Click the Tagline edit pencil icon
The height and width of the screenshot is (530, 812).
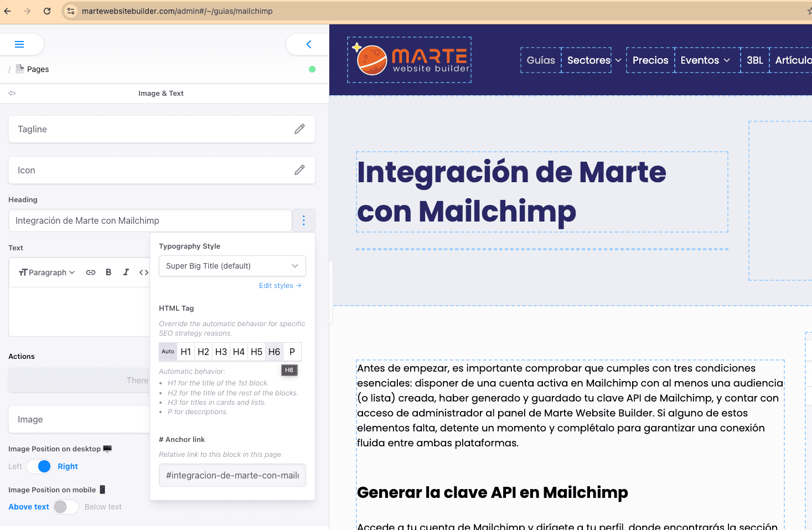click(299, 129)
